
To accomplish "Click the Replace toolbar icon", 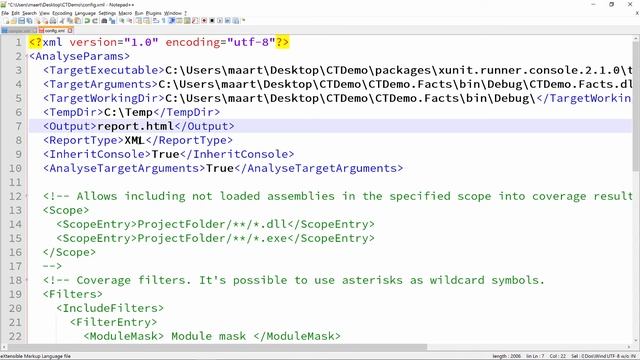I will (x=112, y=20).
